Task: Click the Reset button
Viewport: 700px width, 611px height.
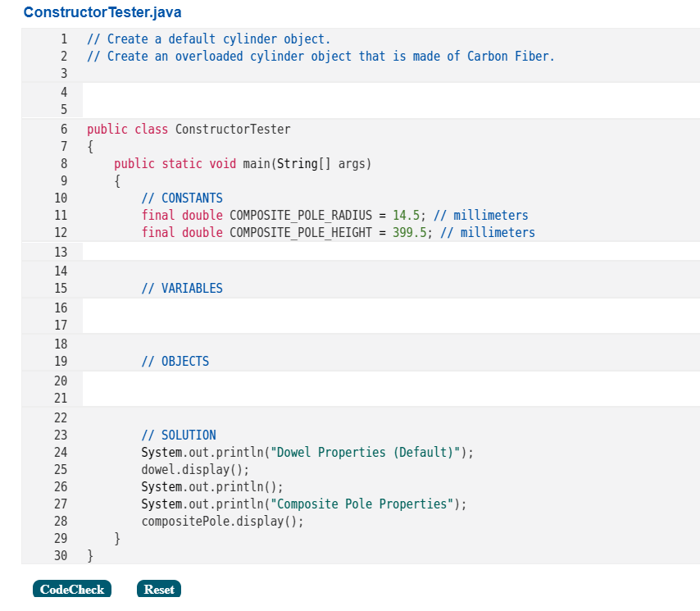Action: coord(158,588)
